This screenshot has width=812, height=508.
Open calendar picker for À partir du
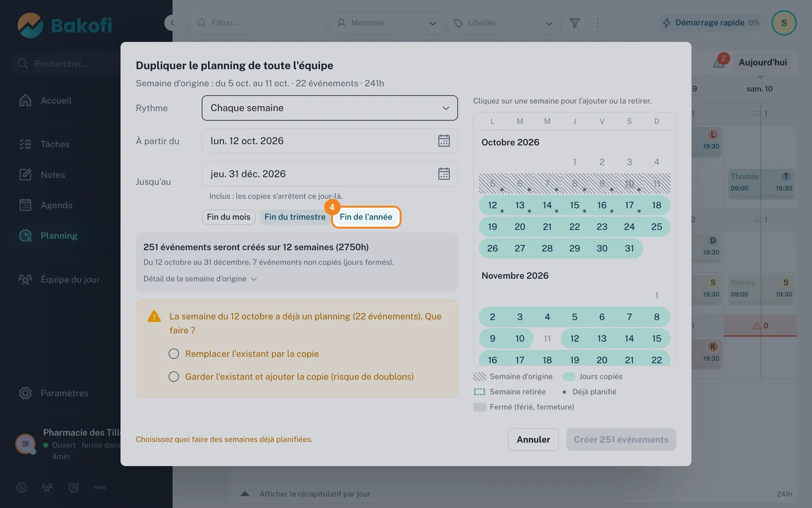click(444, 141)
